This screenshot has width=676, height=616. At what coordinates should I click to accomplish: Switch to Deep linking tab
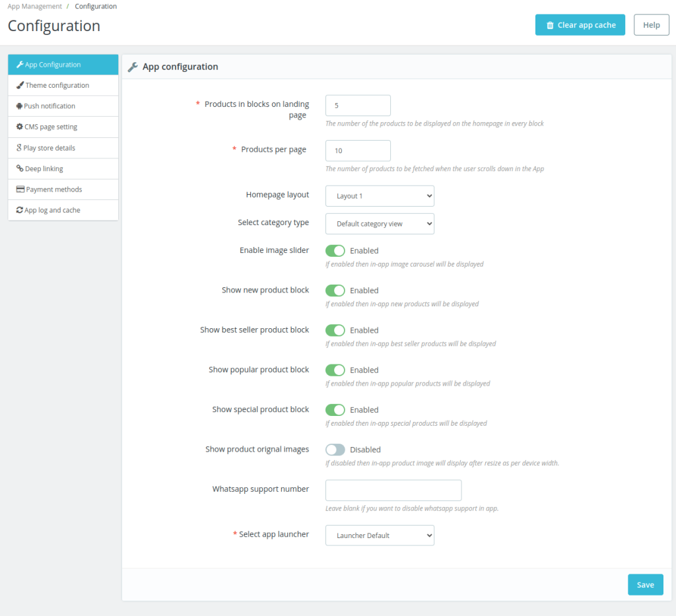pos(63,168)
